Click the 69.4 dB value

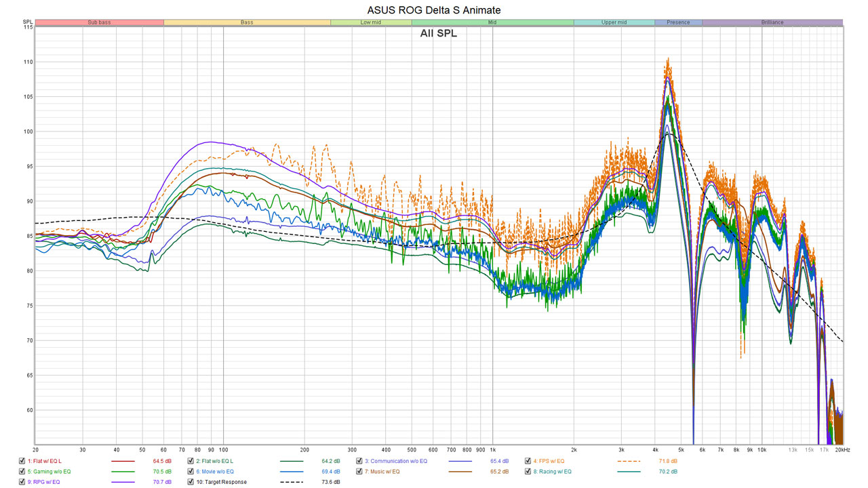(x=331, y=471)
